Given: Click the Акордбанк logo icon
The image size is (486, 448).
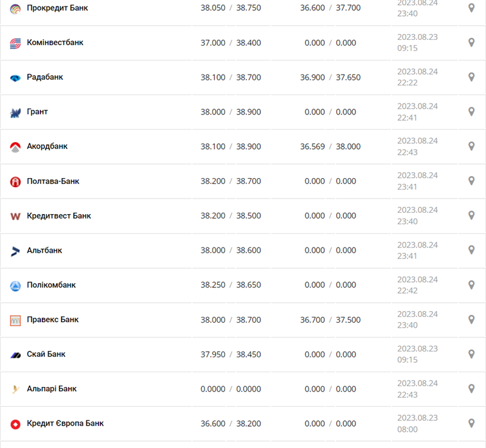Looking at the screenshot, I should 15,147.
